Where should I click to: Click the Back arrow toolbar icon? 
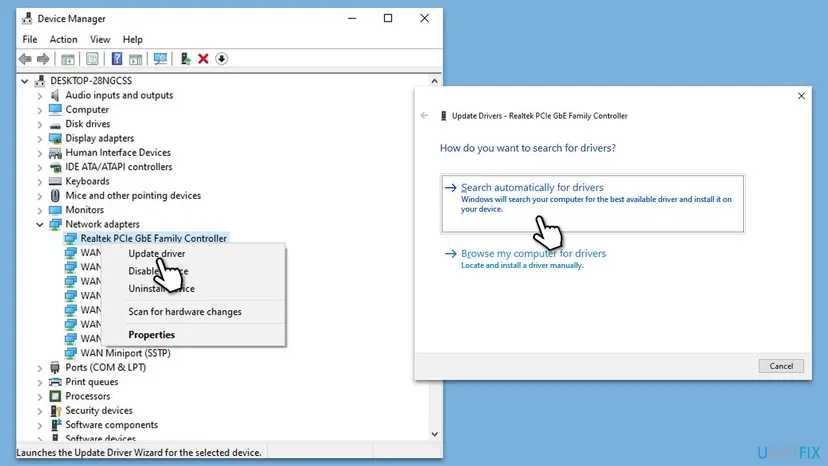tap(25, 59)
